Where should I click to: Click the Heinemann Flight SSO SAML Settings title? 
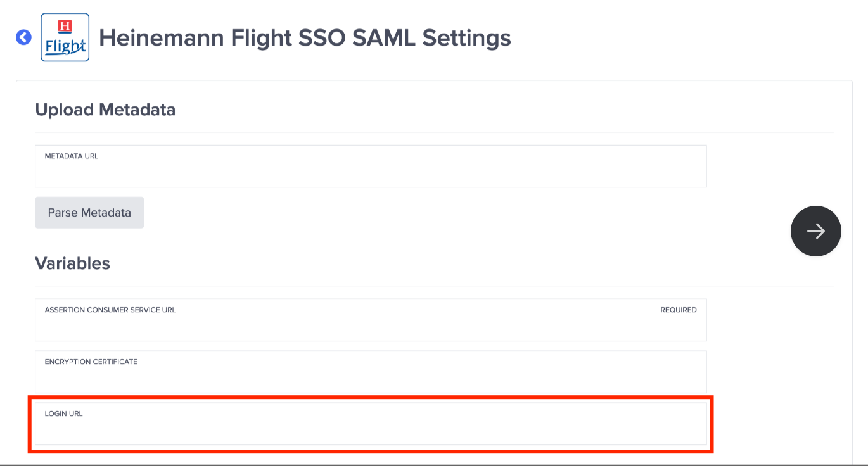(x=305, y=38)
